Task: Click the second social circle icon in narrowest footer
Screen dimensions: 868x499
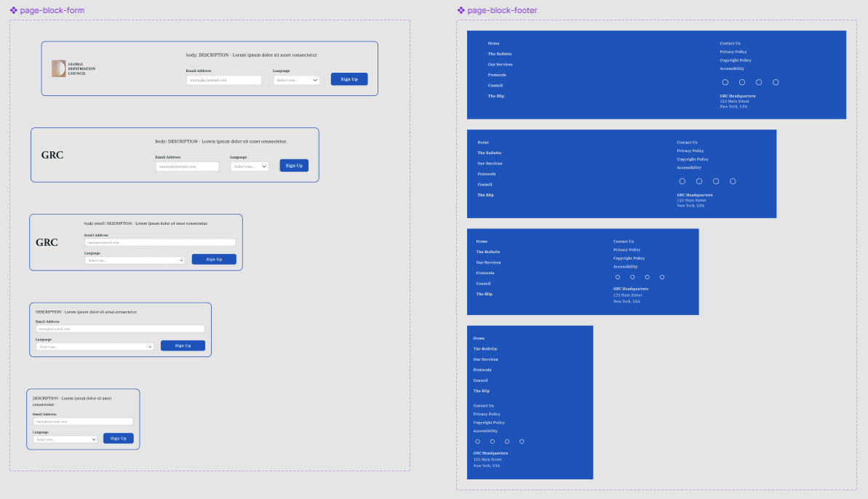Action: click(492, 442)
